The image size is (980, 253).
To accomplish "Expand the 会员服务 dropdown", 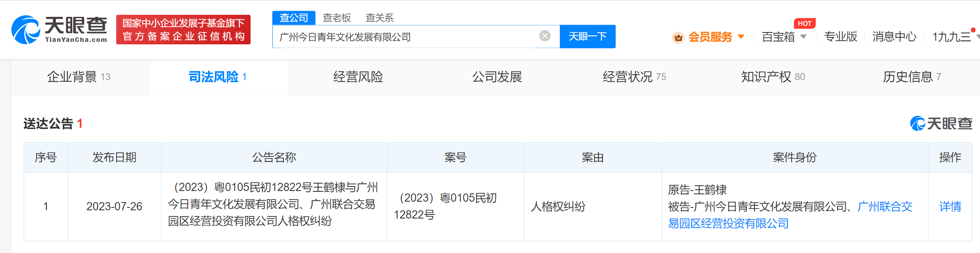I will (x=741, y=37).
